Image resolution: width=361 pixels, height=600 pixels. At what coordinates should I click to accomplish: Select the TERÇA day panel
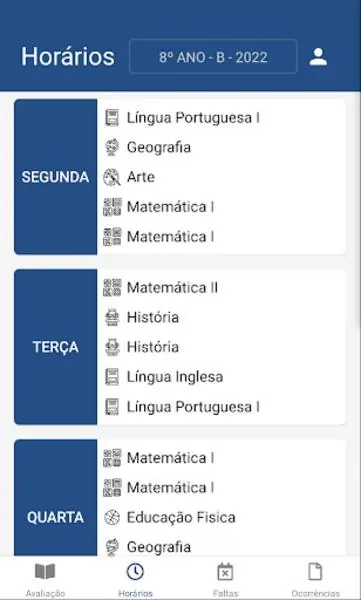click(x=56, y=347)
